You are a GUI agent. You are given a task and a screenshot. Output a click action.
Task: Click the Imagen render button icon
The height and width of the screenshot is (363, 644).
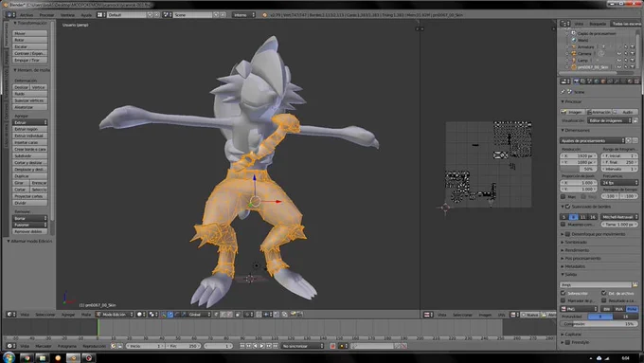coord(564,112)
